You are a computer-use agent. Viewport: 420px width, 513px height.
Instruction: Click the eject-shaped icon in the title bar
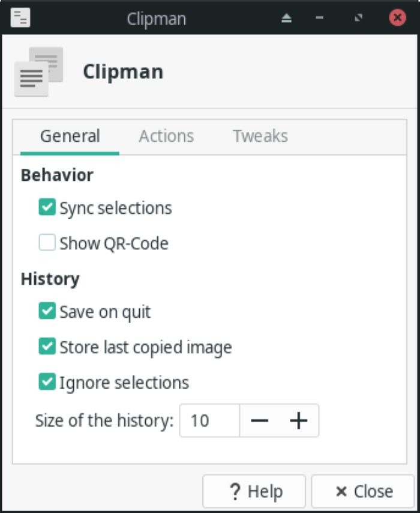[x=286, y=18]
